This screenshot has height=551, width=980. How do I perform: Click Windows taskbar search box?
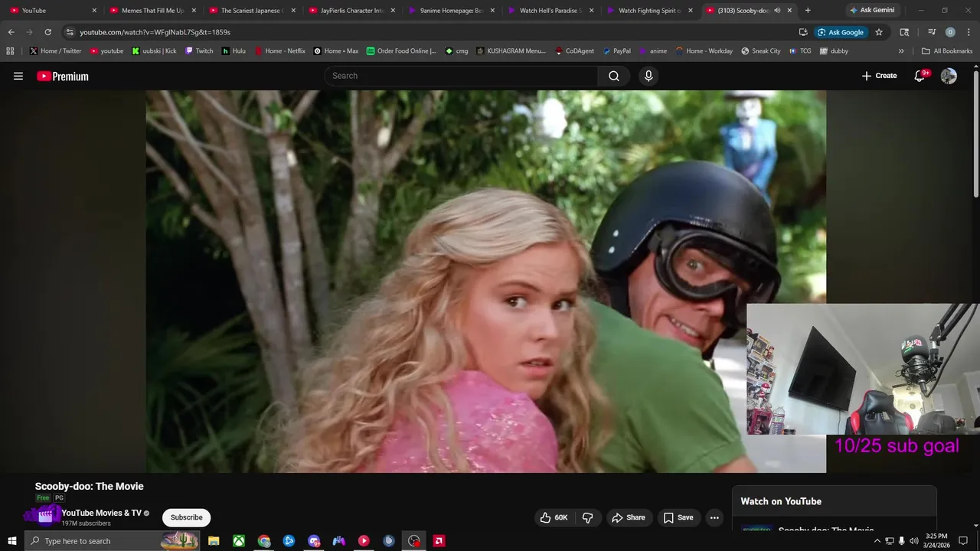[113, 541]
